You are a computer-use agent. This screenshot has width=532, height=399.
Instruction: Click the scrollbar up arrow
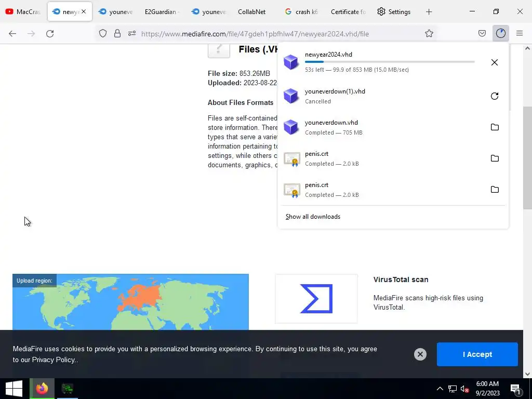point(527,48)
